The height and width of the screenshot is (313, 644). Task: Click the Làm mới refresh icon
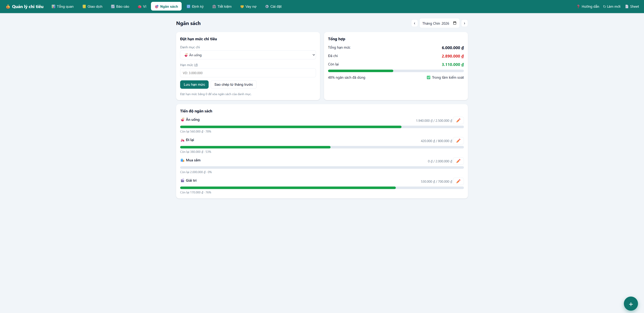coord(604,7)
